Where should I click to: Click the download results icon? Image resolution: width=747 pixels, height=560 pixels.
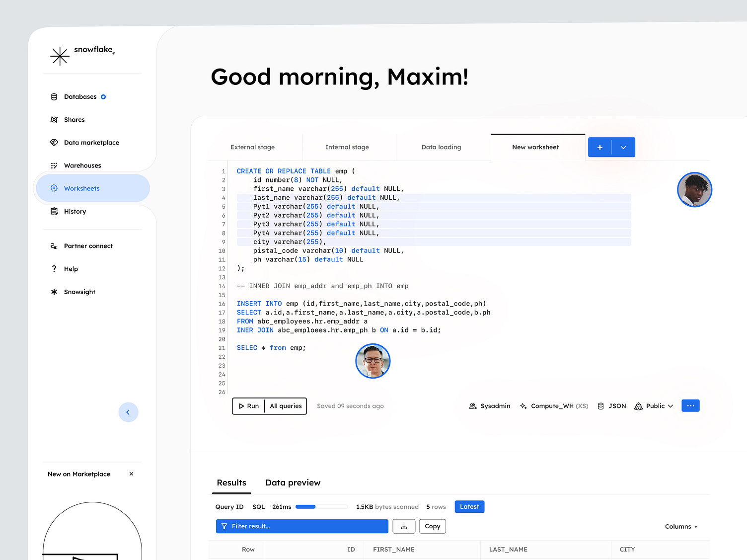click(x=404, y=526)
